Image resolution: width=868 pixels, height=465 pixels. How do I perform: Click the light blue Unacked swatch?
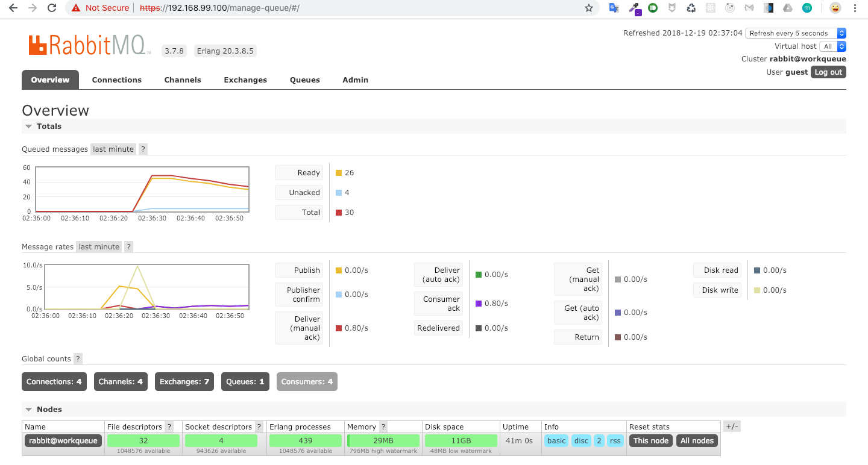pos(339,193)
